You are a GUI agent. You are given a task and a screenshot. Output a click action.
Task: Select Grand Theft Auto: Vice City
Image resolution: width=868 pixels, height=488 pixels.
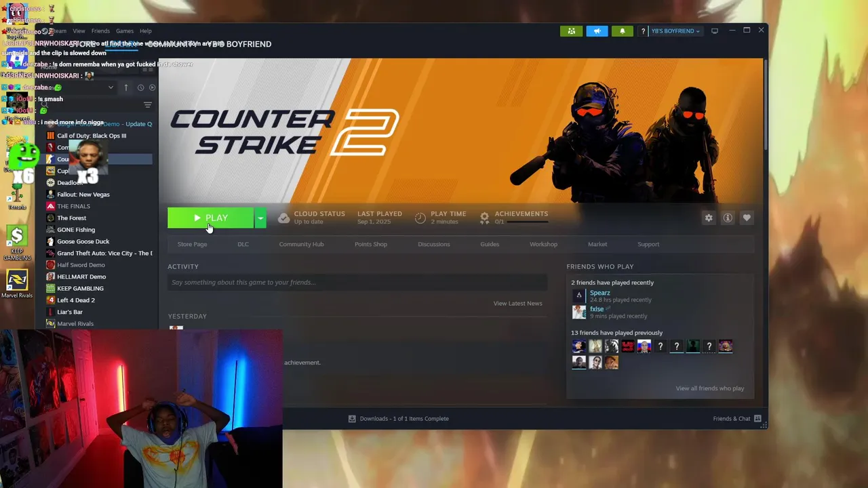pos(98,253)
